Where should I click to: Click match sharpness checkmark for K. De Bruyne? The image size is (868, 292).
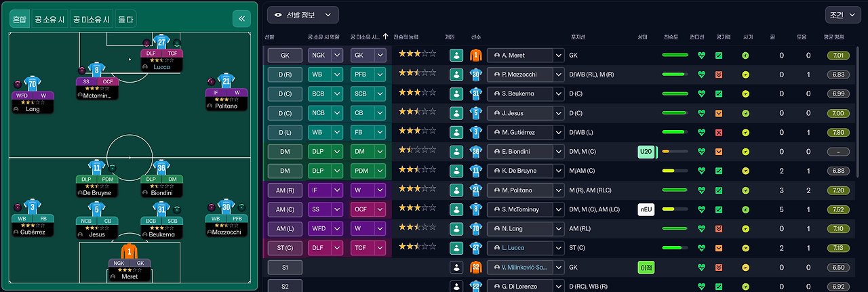[719, 171]
